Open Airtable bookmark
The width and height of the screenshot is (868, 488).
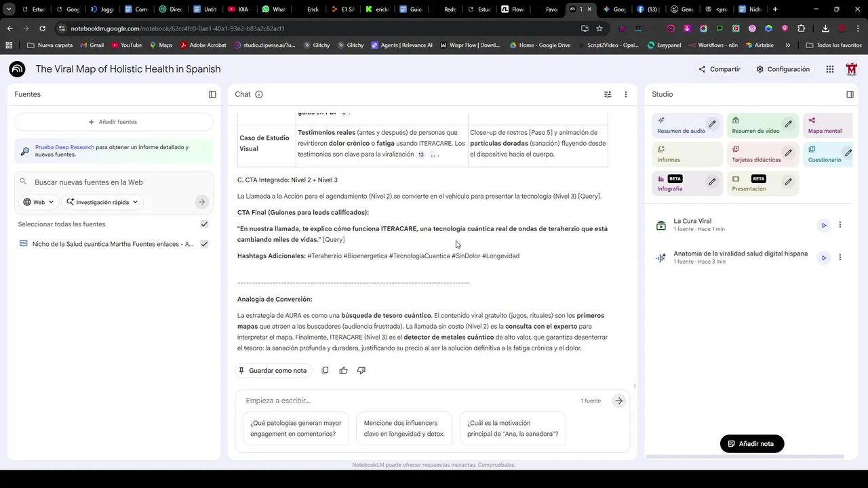(759, 45)
